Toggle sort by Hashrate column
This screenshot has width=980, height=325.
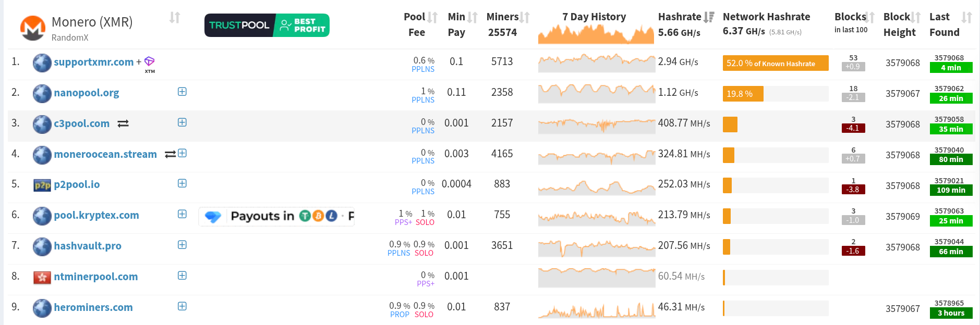point(708,18)
